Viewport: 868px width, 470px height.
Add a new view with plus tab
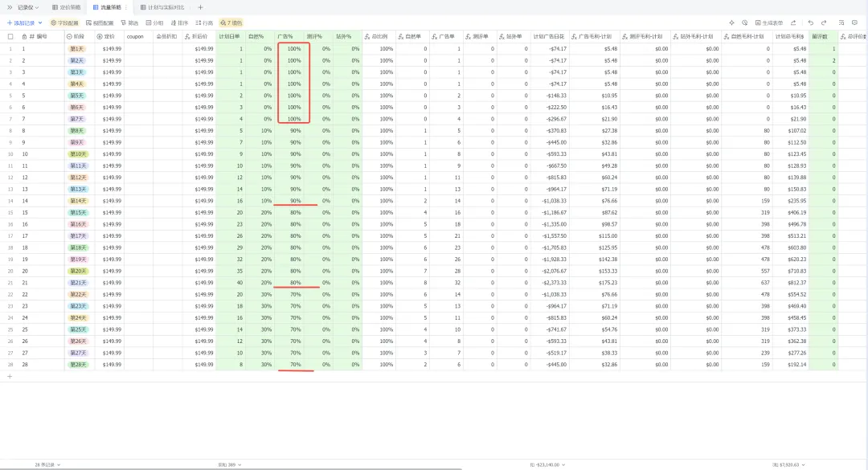point(200,7)
